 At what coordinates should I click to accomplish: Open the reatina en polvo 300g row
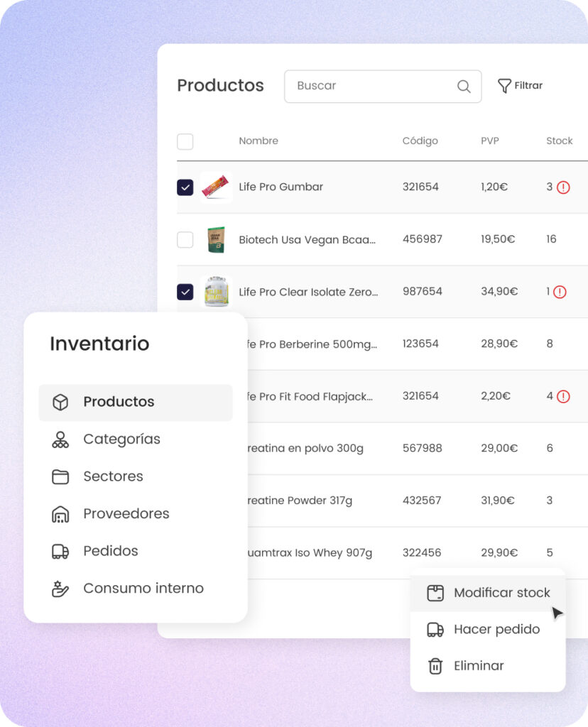point(418,449)
